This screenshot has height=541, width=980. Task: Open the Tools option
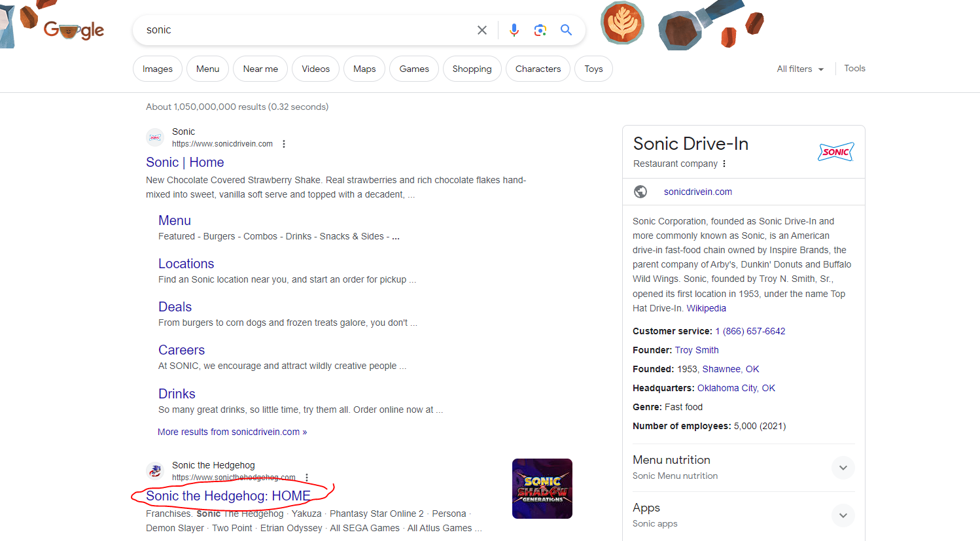coord(854,68)
